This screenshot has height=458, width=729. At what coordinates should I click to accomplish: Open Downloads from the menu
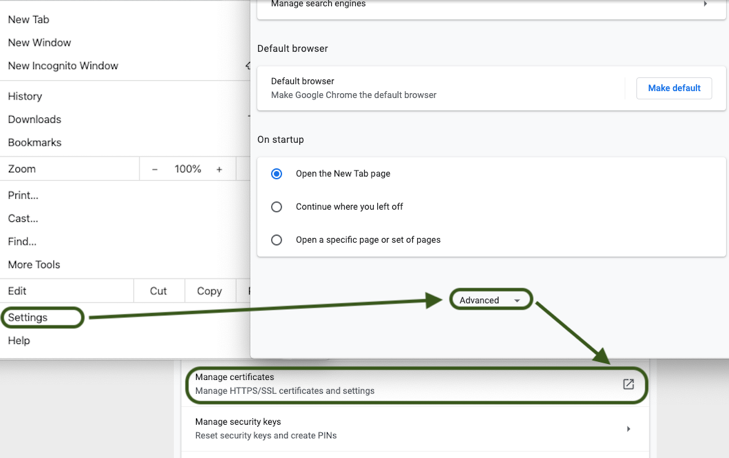coord(34,120)
